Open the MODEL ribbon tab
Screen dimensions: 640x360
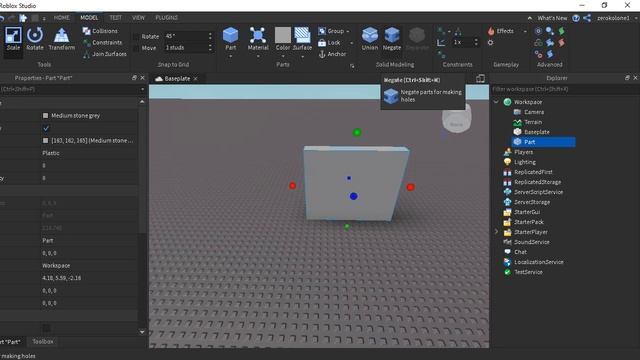pos(89,18)
